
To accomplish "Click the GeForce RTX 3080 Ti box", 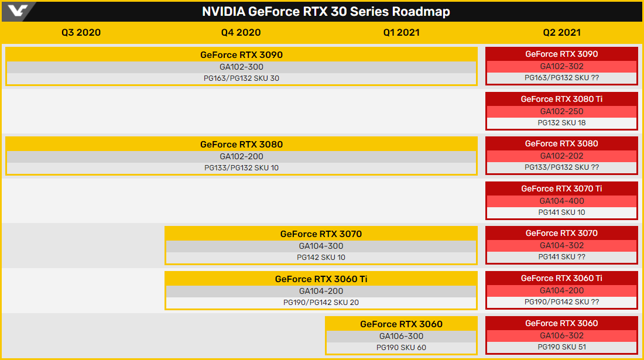I will 561,99.
